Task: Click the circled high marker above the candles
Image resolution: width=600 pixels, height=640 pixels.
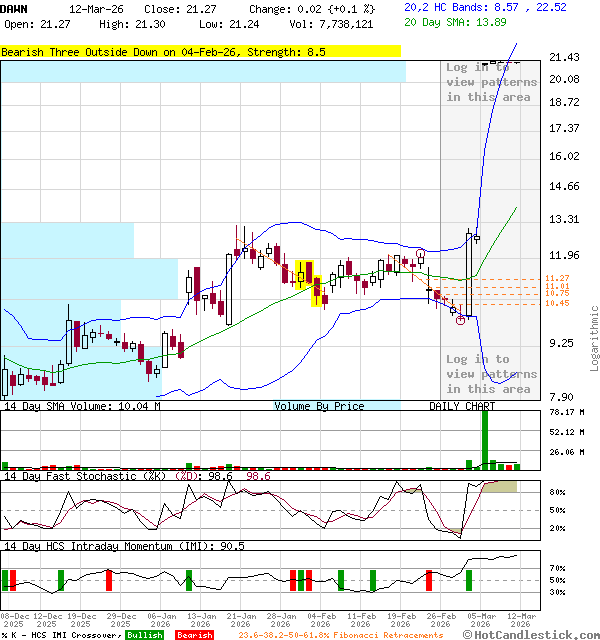Action: coord(421,254)
